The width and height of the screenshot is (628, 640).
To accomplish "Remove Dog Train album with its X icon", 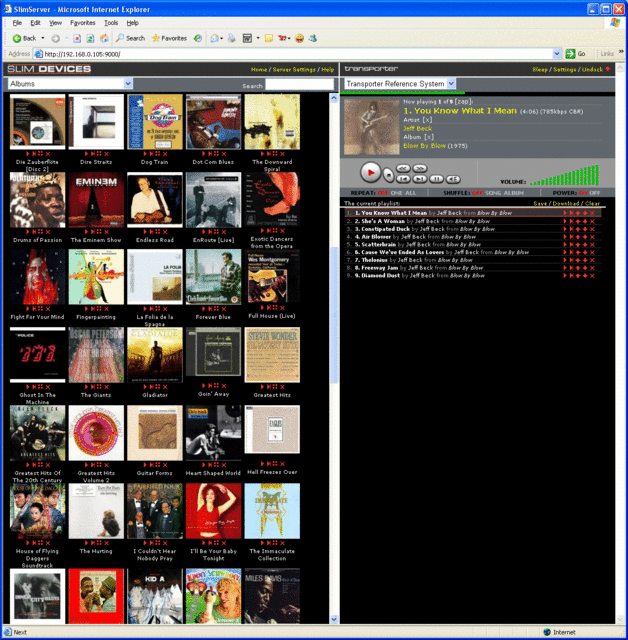I will (x=165, y=154).
